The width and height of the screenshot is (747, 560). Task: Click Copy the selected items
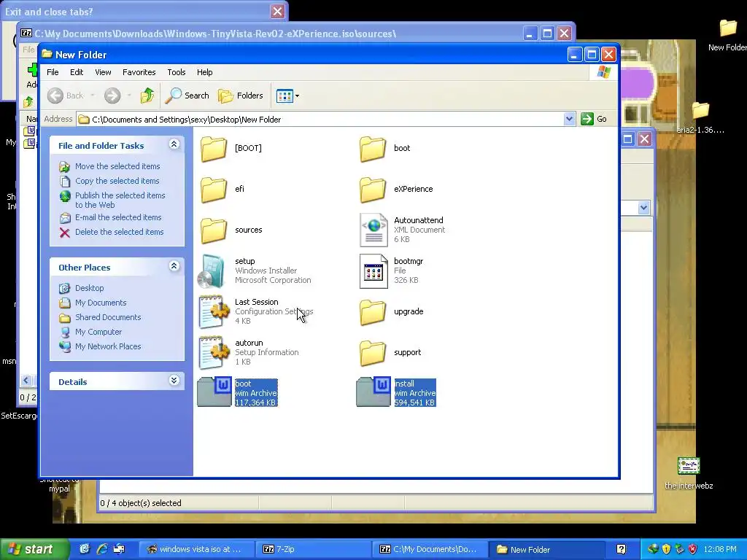pos(117,181)
